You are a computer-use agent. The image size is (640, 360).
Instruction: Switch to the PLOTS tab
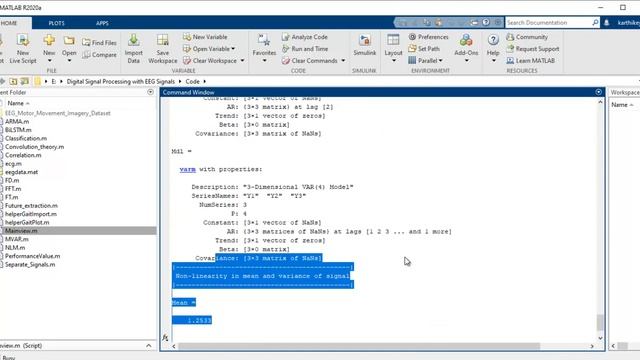coord(56,23)
